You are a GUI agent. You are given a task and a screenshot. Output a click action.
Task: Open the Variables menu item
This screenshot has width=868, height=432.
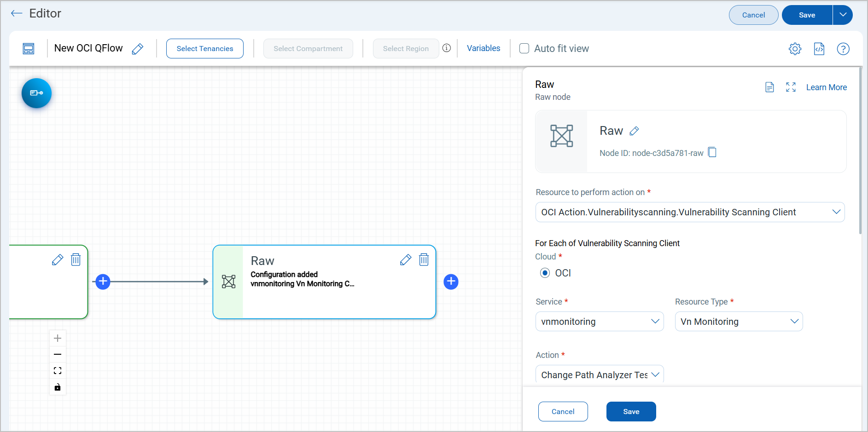tap(483, 48)
